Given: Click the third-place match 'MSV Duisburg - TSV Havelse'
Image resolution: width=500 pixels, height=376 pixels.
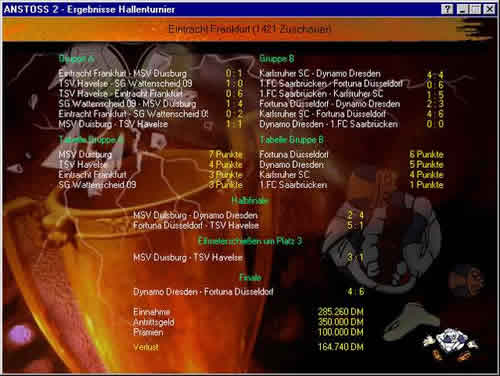Looking at the screenshot, I should click(x=188, y=257).
